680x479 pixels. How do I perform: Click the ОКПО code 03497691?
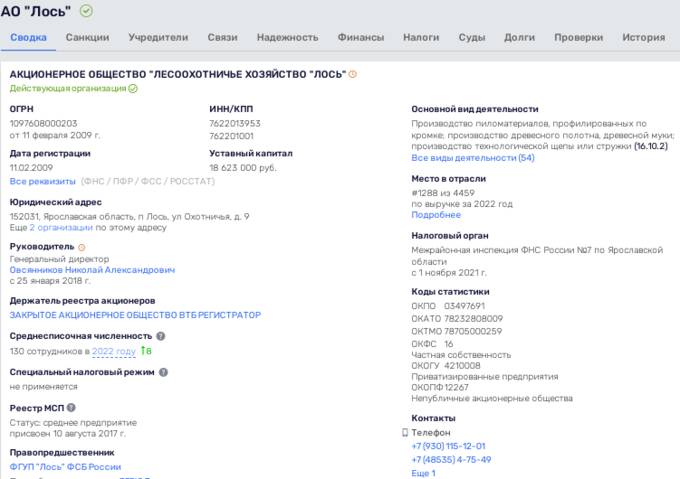[x=464, y=306]
